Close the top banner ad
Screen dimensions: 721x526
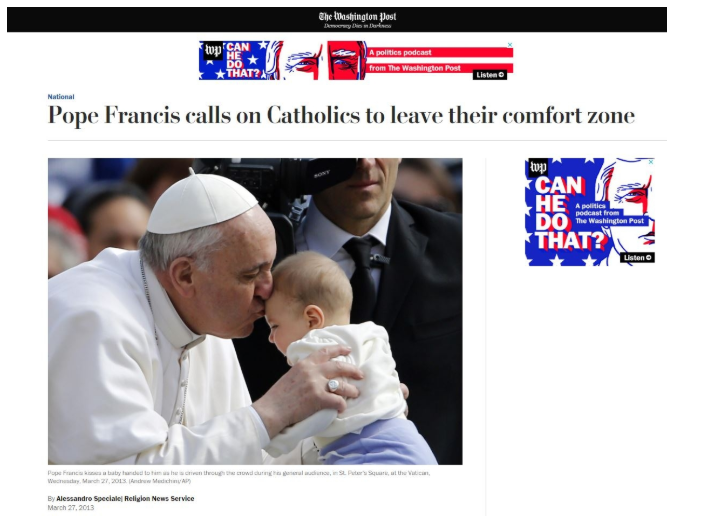point(509,45)
